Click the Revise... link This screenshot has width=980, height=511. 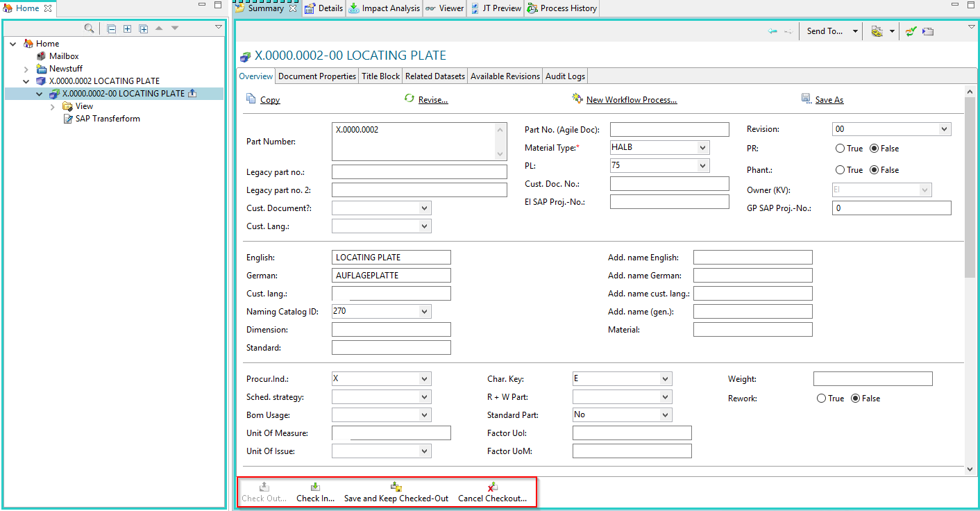point(432,100)
